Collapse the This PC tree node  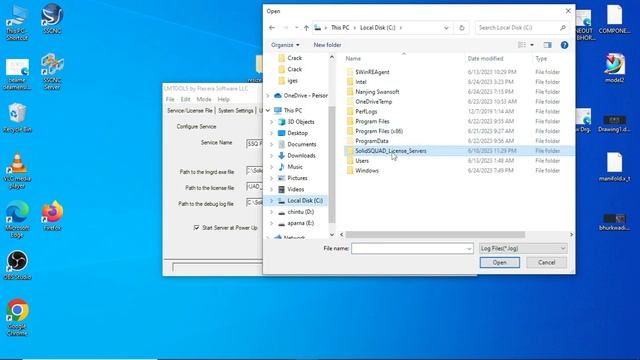[x=268, y=111]
